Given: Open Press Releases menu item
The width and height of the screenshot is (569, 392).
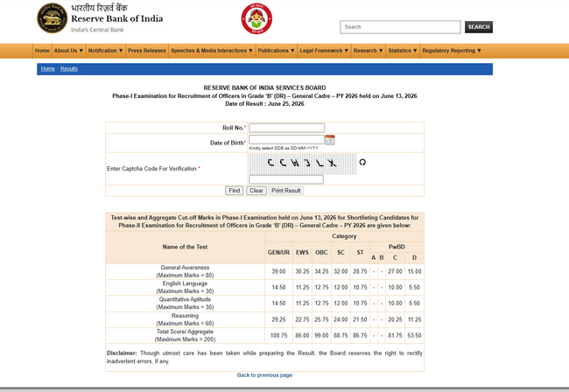Looking at the screenshot, I should click(146, 51).
